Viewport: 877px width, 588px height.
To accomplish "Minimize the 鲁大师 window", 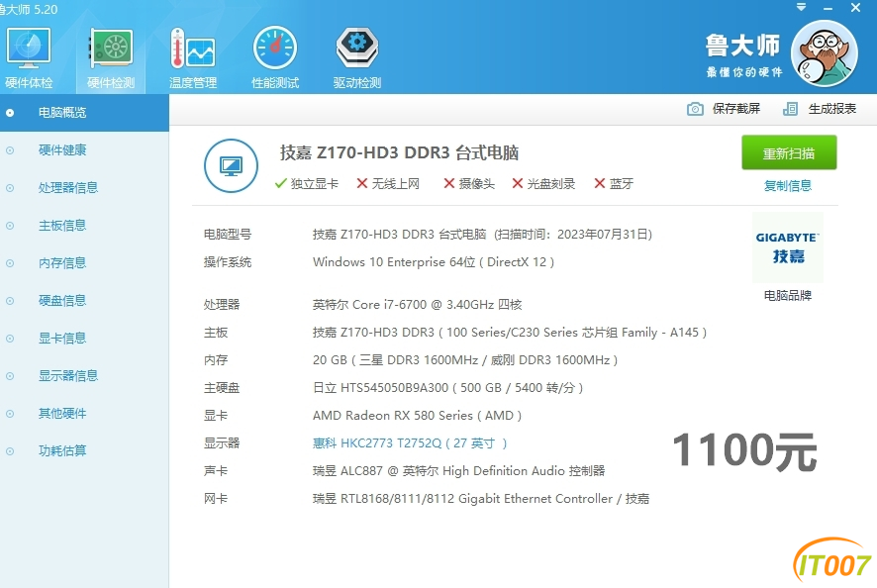I will (x=828, y=8).
